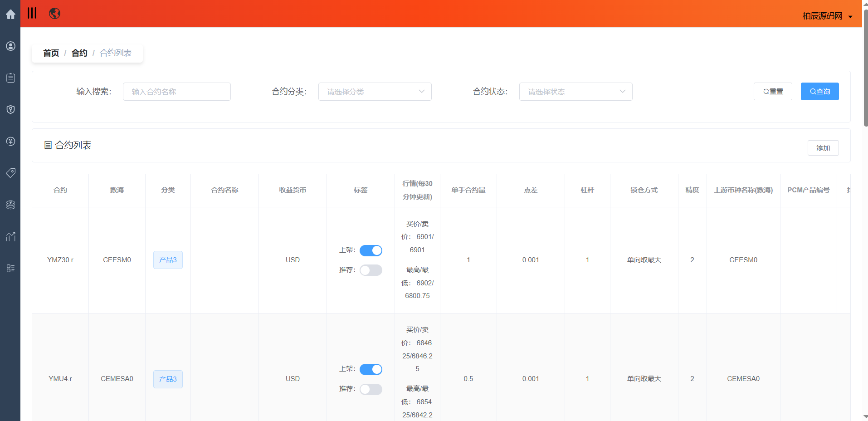Open the yen currency sidebar icon
This screenshot has width=868, height=421.
tap(10, 142)
